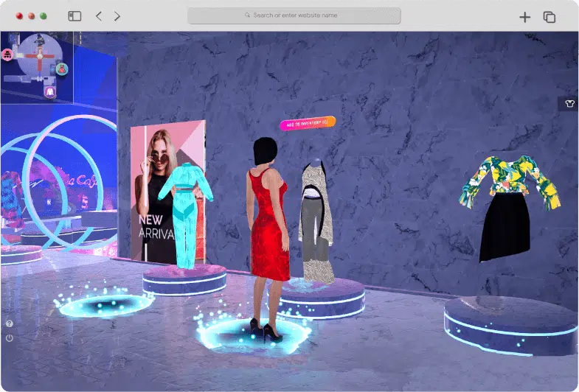Open a new tab with plus icon
The width and height of the screenshot is (579, 392).
(x=524, y=17)
